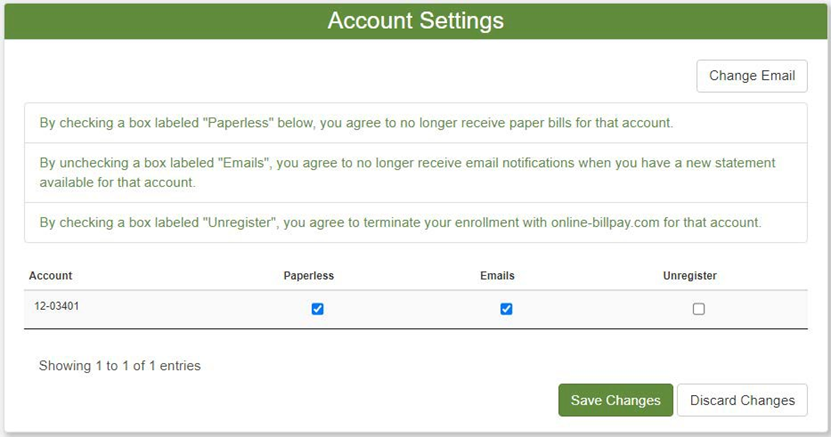Click the Unregister column header
The height and width of the screenshot is (437, 831).
click(690, 276)
